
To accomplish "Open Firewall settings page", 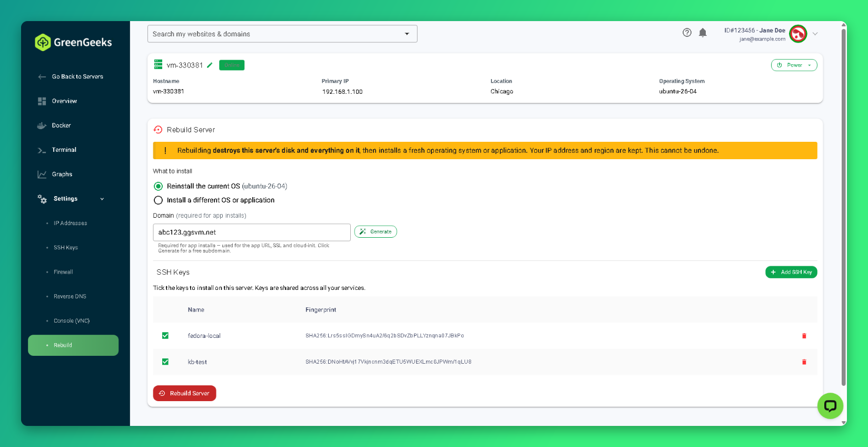I will click(63, 272).
